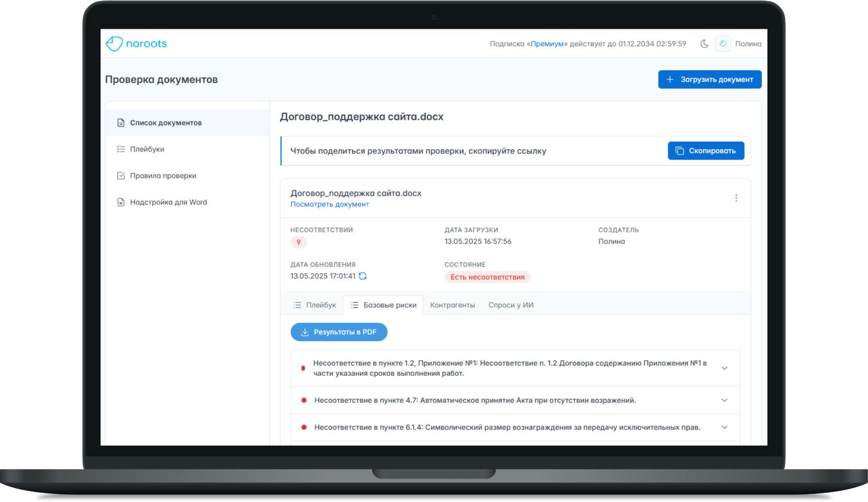This screenshot has width=868, height=502.
Task: Click update date 13.05.2025 17:01:41
Action: click(323, 276)
